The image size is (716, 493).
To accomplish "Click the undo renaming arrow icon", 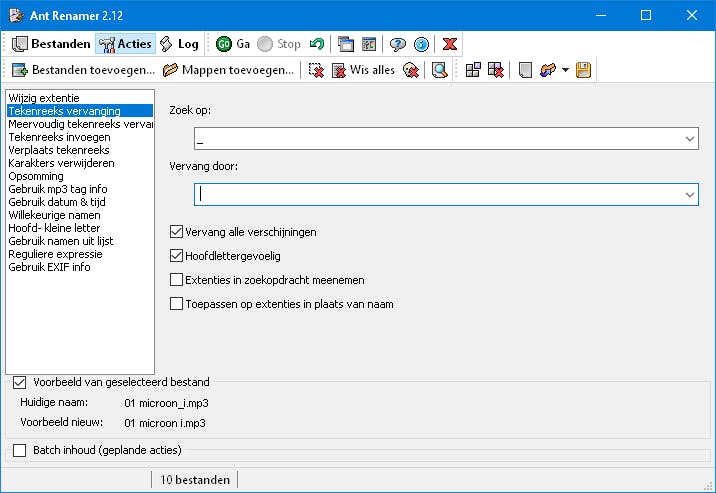I will (x=317, y=44).
